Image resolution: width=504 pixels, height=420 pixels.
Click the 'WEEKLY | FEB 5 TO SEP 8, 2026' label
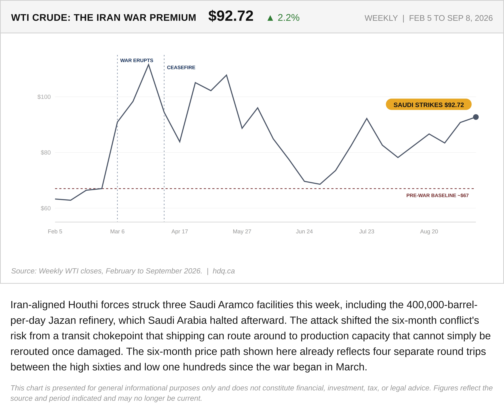pyautogui.click(x=428, y=18)
